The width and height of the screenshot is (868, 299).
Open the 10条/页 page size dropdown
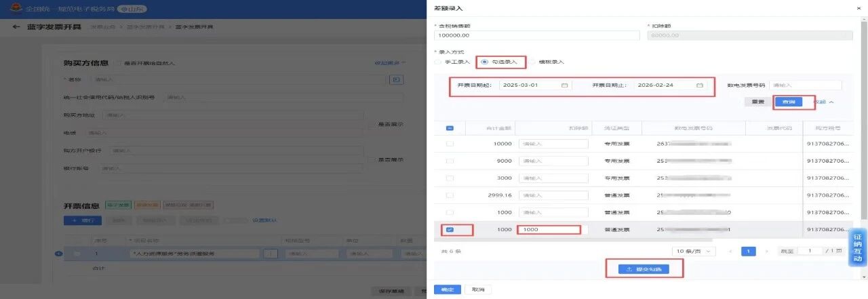pos(693,251)
